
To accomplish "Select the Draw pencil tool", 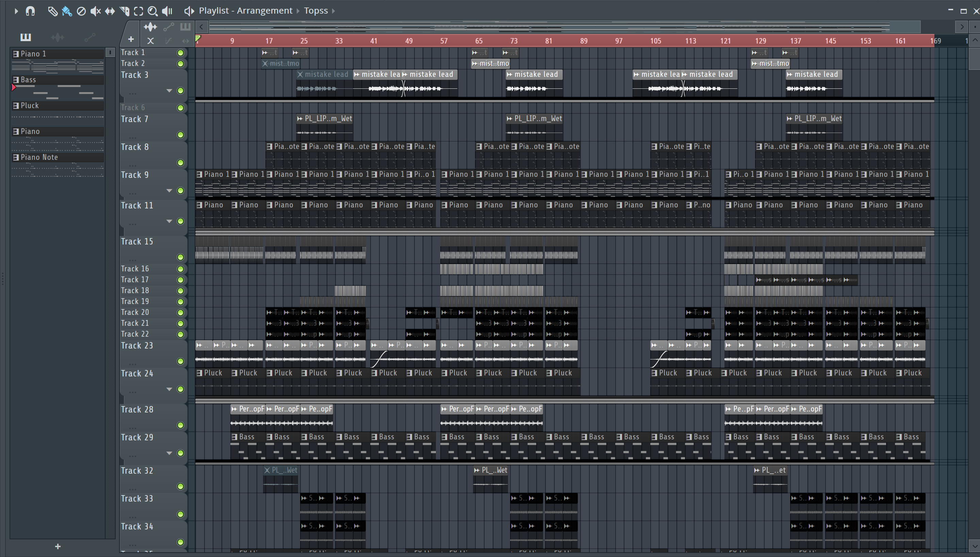I will (x=52, y=11).
